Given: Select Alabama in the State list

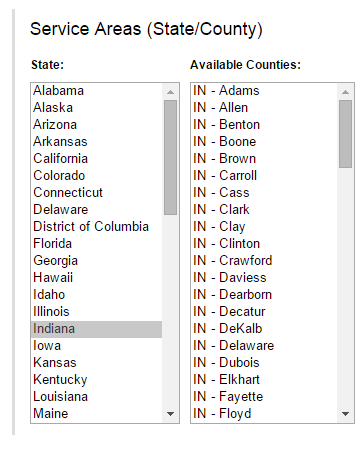Looking at the screenshot, I should [x=96, y=91].
